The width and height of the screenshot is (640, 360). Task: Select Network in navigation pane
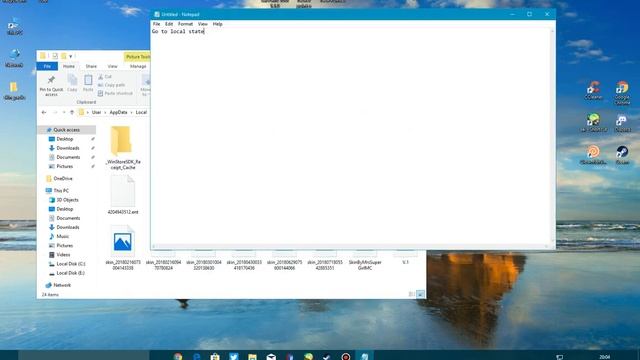pos(62,285)
